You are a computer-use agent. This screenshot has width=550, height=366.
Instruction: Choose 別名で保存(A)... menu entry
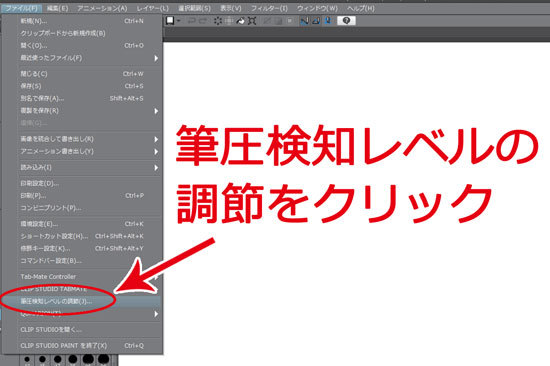[x=82, y=99]
